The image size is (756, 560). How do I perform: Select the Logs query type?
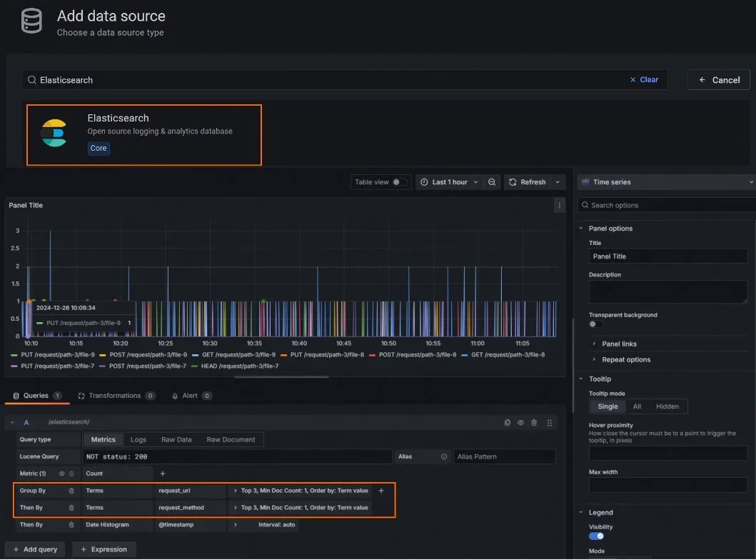(138, 440)
